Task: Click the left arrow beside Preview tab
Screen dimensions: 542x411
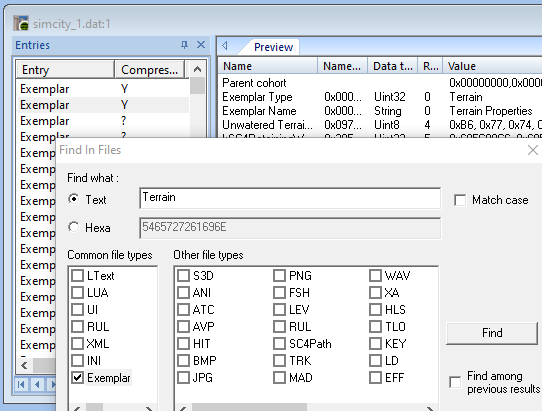Action: (225, 46)
